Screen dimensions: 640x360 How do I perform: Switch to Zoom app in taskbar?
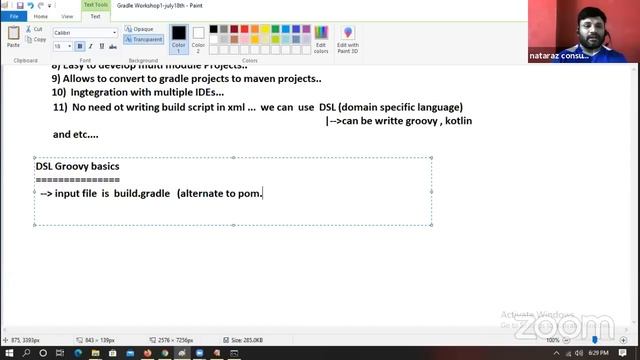pos(199,353)
